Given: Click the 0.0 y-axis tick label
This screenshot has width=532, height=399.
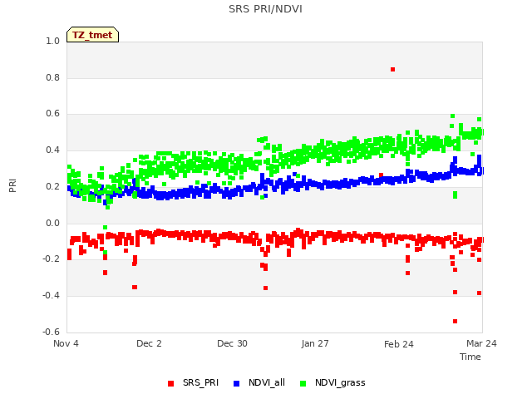Looking at the screenshot, I should click(x=52, y=224).
